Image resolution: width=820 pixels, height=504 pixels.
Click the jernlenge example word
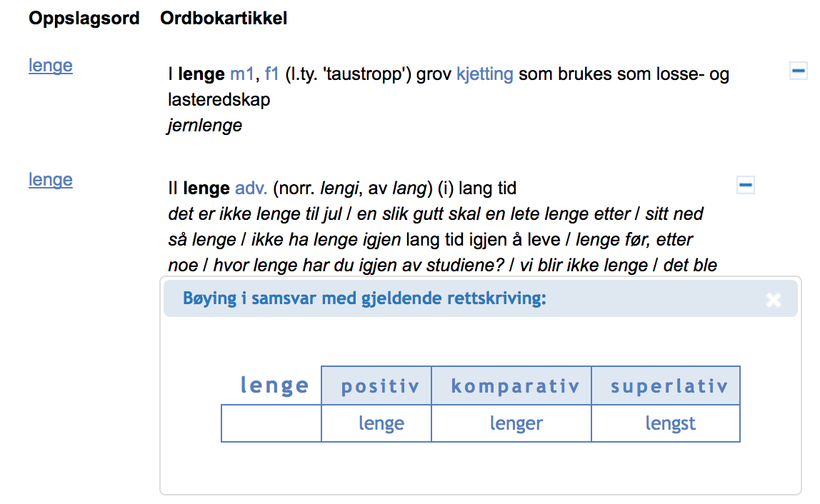click(x=204, y=126)
